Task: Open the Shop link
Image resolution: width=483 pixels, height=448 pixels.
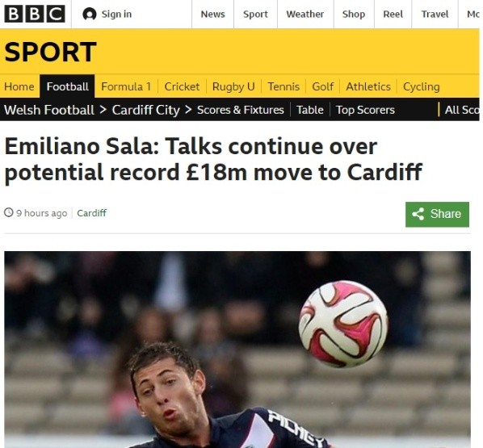Action: coord(354,15)
